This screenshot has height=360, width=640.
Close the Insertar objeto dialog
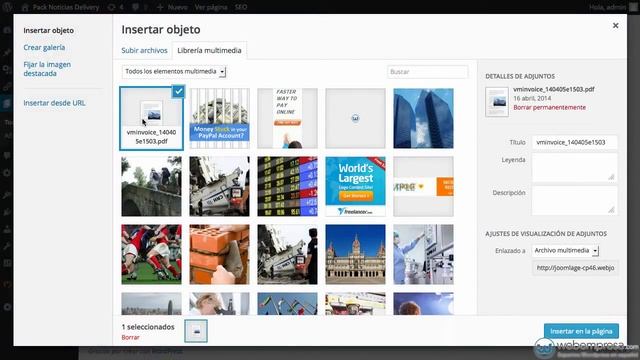pyautogui.click(x=616, y=26)
